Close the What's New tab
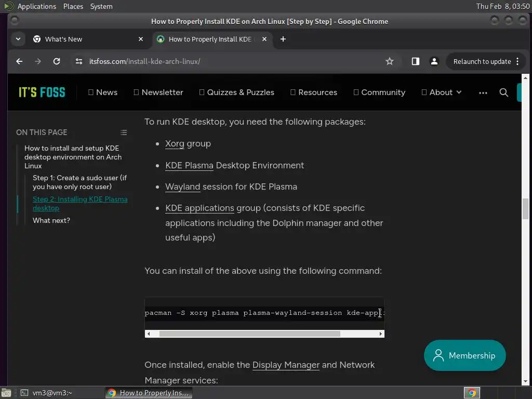Viewport: 532px width, 399px height. pos(141,39)
